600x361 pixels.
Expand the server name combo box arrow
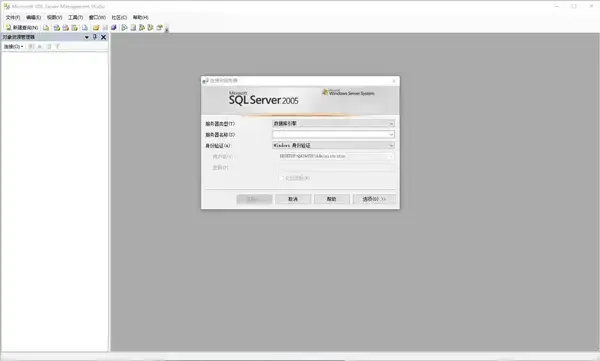pos(391,134)
